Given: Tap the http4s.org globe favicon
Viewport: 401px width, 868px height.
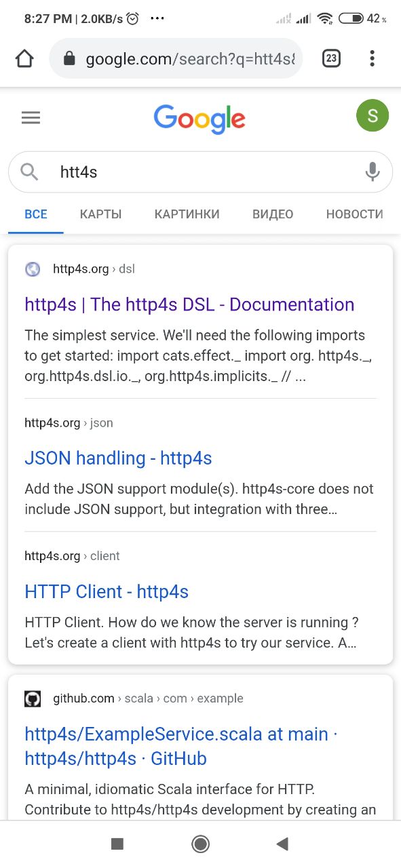Looking at the screenshot, I should (33, 269).
